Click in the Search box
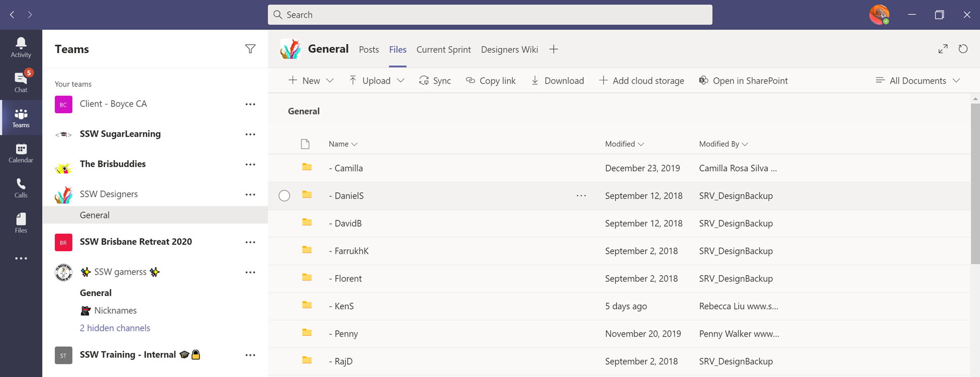 point(489,15)
